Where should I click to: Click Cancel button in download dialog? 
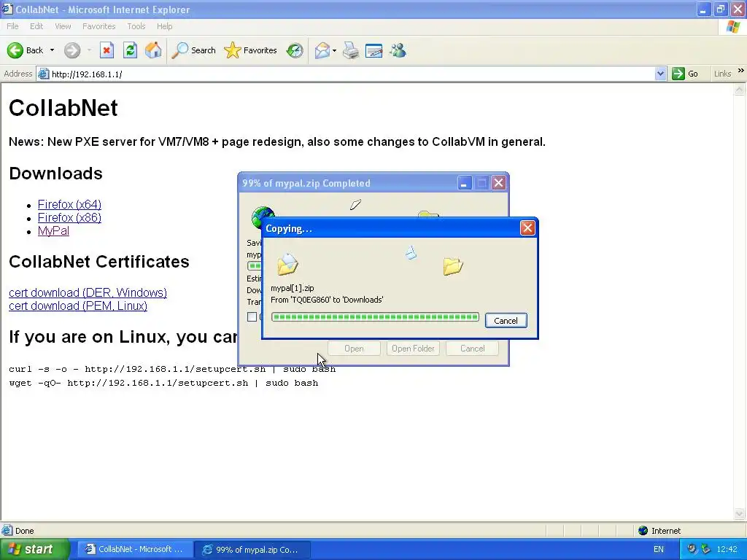tap(472, 349)
